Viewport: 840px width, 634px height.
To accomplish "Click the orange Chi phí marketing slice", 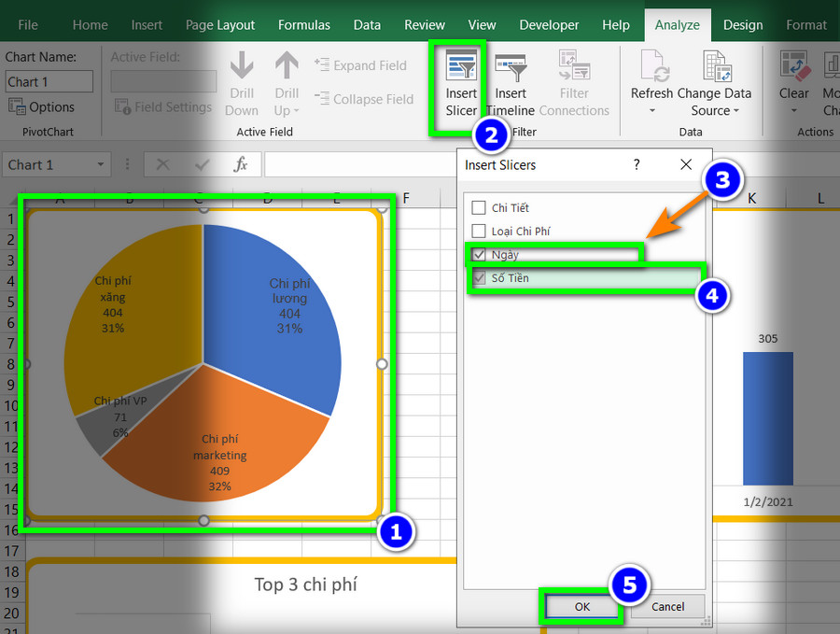I will tap(215, 434).
